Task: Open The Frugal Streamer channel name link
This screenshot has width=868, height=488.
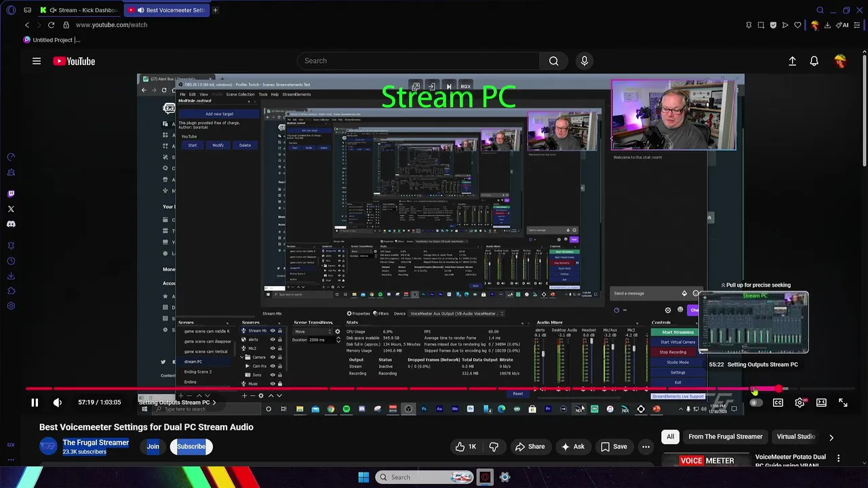Action: point(96,443)
